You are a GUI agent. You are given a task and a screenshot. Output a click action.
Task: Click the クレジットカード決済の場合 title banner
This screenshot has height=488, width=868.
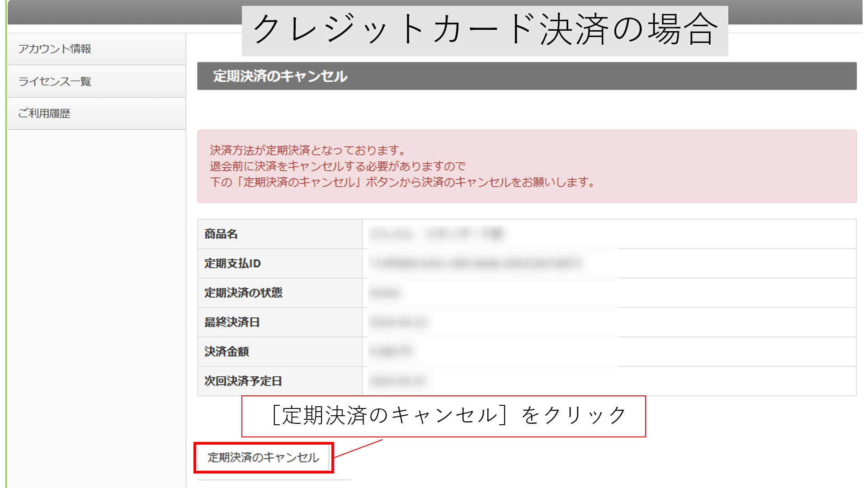tap(485, 30)
